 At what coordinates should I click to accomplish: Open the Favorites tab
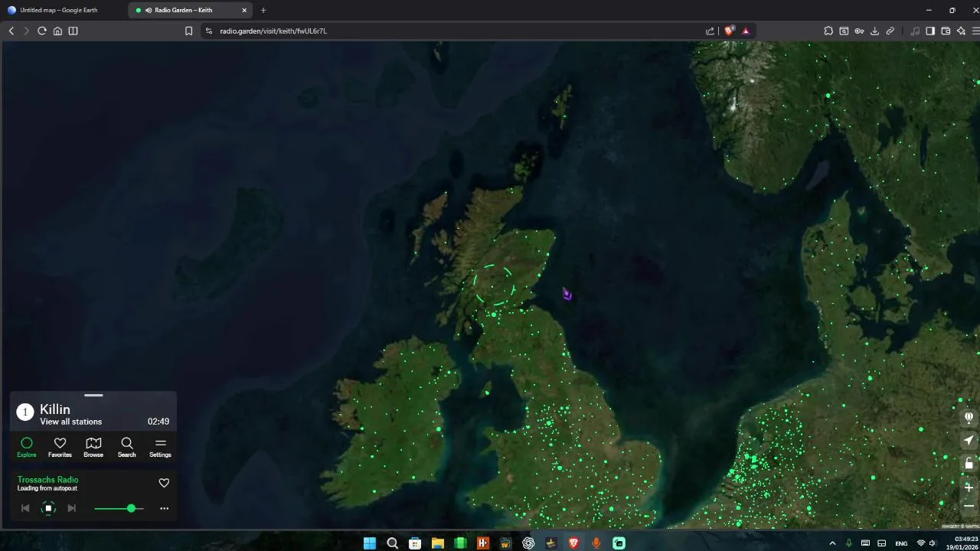pos(60,447)
